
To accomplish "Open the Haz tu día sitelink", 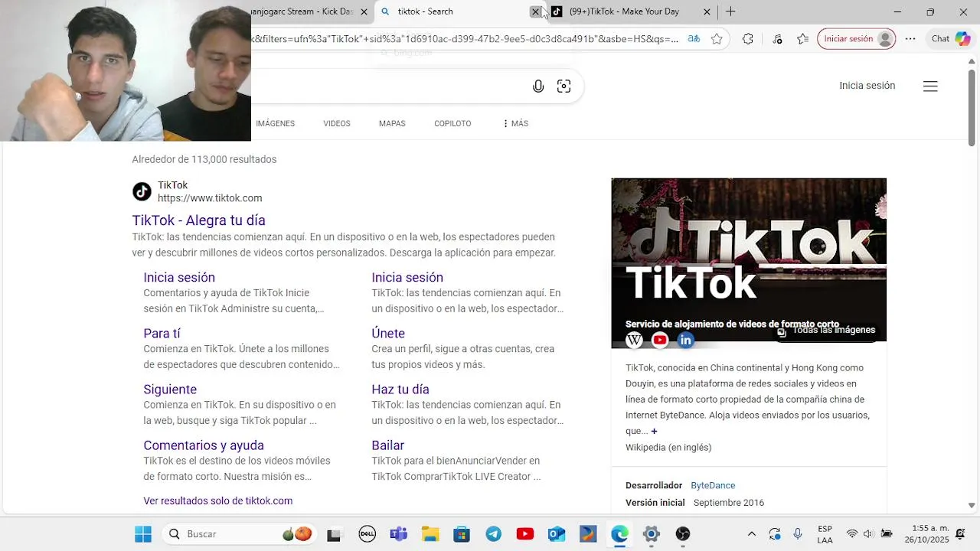I will click(x=400, y=389).
